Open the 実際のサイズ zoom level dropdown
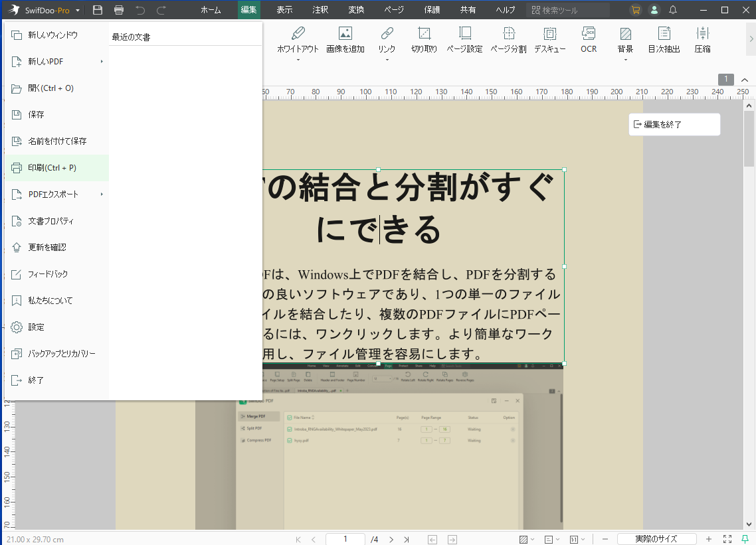 click(x=657, y=539)
